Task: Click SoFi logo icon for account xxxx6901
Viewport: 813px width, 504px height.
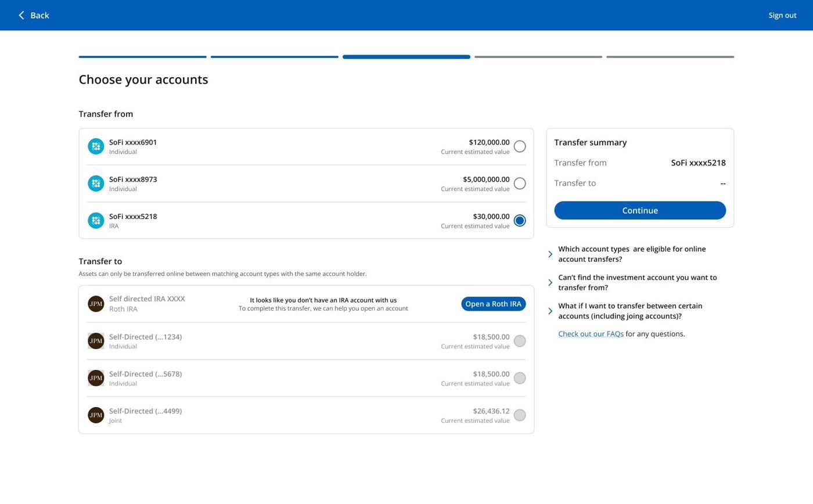Action: (96, 146)
